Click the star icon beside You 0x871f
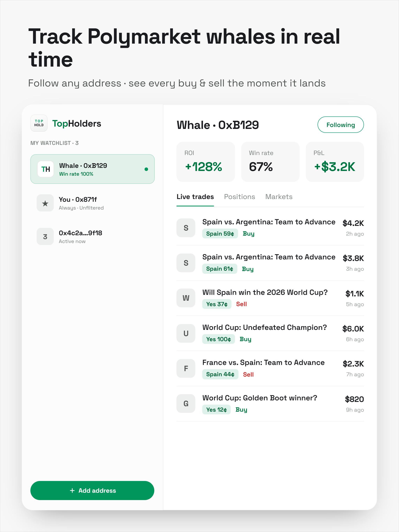The image size is (399, 532). pyautogui.click(x=45, y=203)
